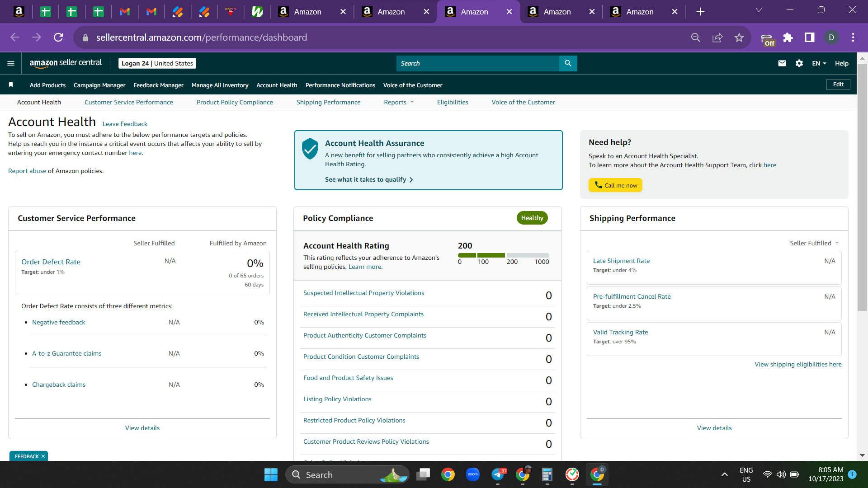
Task: Open a new browser tab
Action: (x=700, y=12)
